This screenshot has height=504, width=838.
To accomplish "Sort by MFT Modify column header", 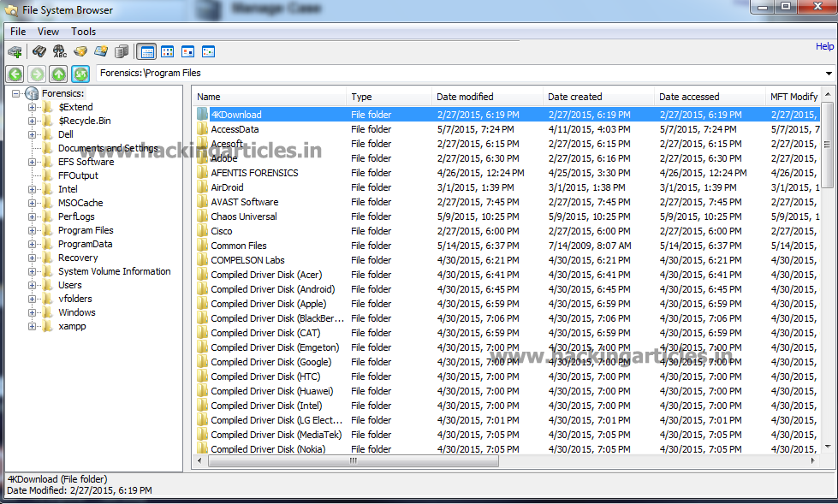I will pos(793,97).
